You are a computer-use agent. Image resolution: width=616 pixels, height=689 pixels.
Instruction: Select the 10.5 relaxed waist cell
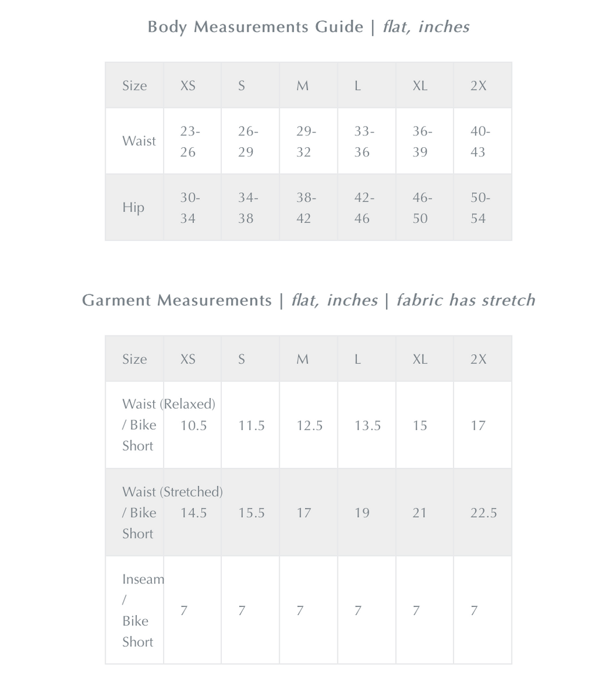(194, 426)
